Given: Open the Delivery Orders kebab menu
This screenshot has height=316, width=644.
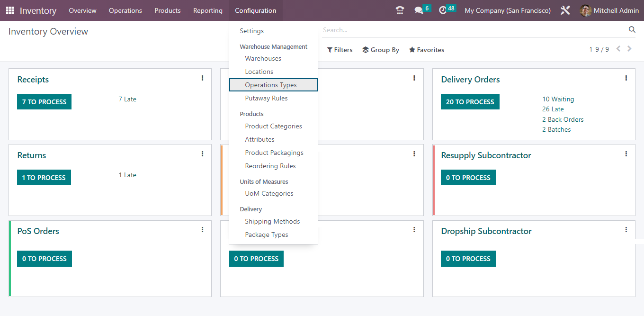Looking at the screenshot, I should click(626, 78).
